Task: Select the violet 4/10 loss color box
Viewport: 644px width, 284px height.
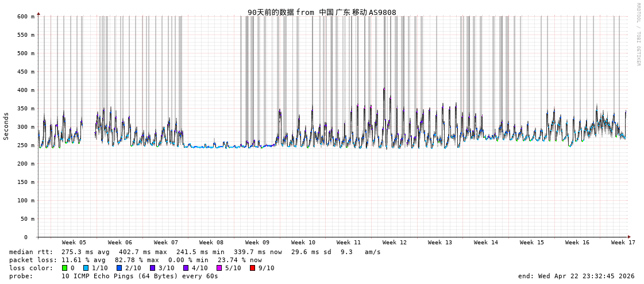Action: tap(186, 268)
